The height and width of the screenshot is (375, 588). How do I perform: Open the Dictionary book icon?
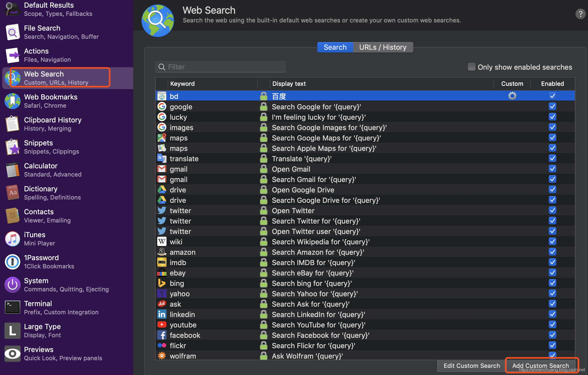click(12, 193)
